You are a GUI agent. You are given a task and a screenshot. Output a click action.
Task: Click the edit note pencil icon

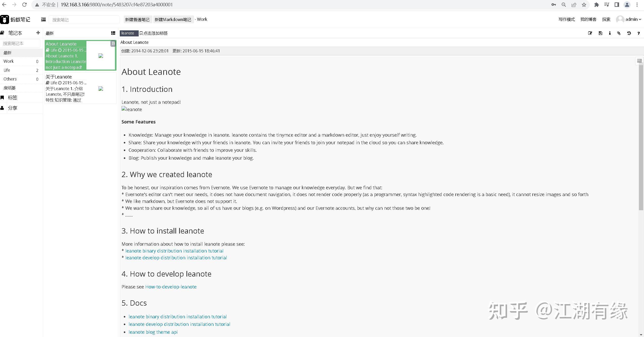(x=590, y=33)
